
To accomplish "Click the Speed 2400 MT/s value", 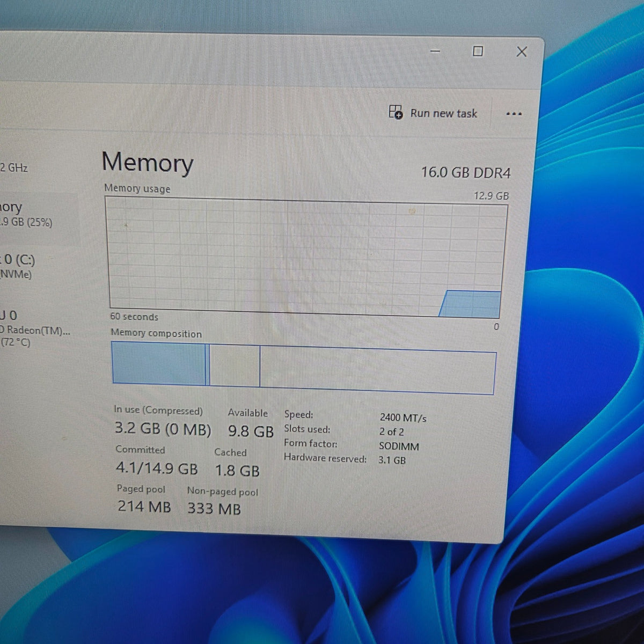I will coord(403,418).
